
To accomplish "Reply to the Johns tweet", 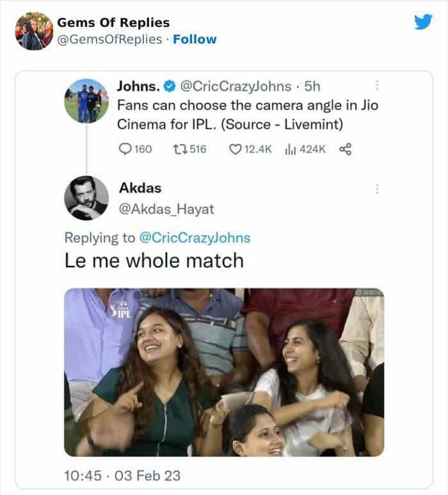I will pyautogui.click(x=125, y=149).
